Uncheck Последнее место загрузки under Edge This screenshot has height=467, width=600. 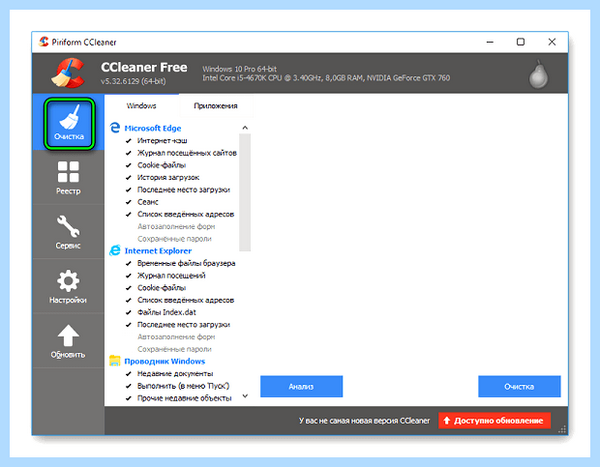coord(129,190)
